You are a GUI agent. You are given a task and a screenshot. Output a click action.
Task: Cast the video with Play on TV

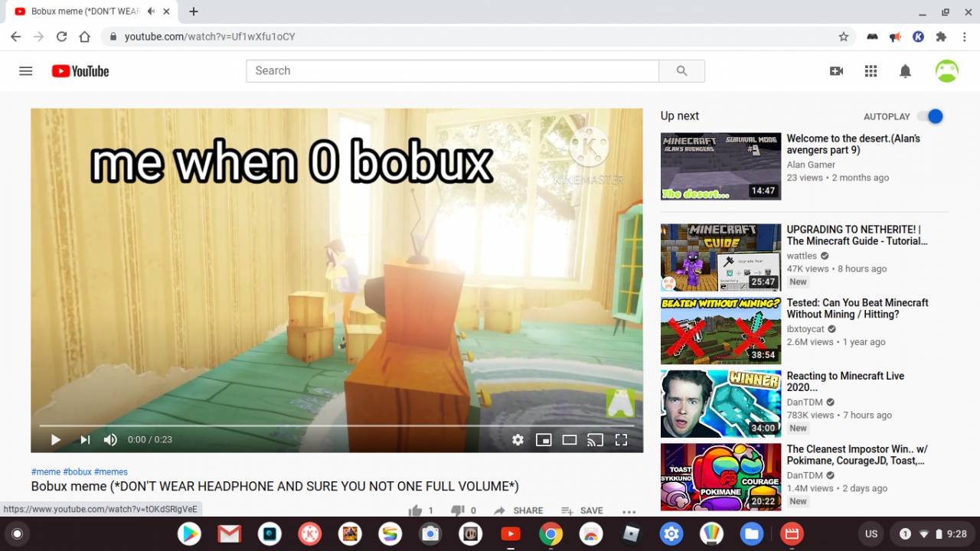[x=595, y=439]
